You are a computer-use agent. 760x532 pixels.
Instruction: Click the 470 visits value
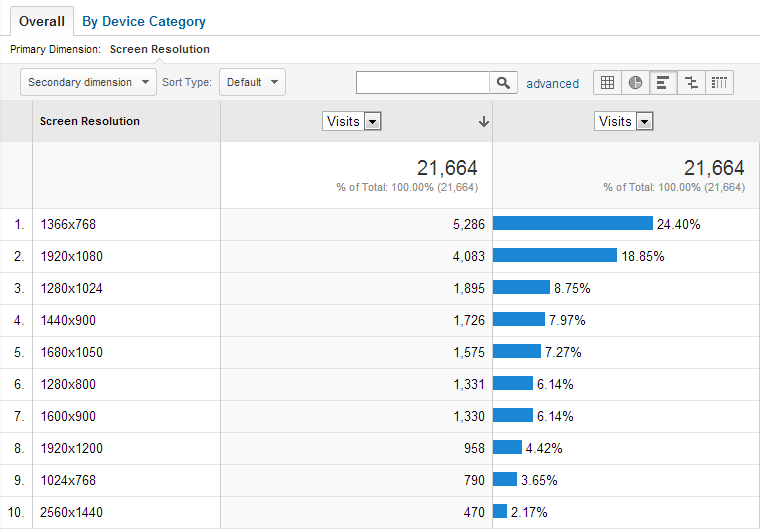[474, 512]
